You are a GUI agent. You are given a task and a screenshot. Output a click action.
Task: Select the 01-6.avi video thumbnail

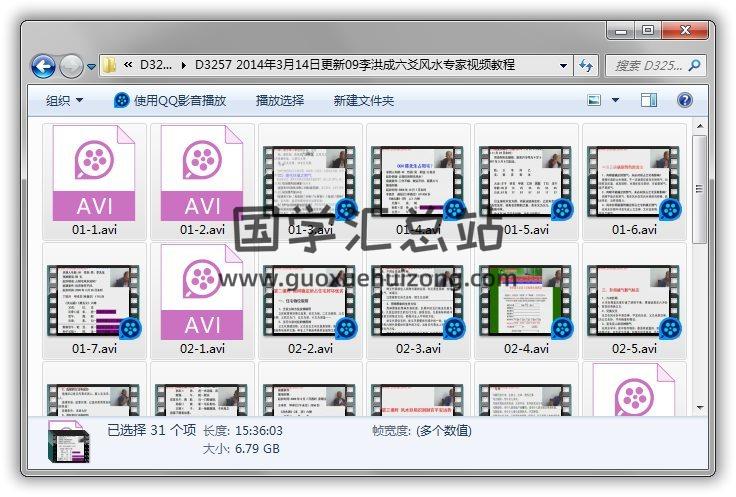coord(634,183)
